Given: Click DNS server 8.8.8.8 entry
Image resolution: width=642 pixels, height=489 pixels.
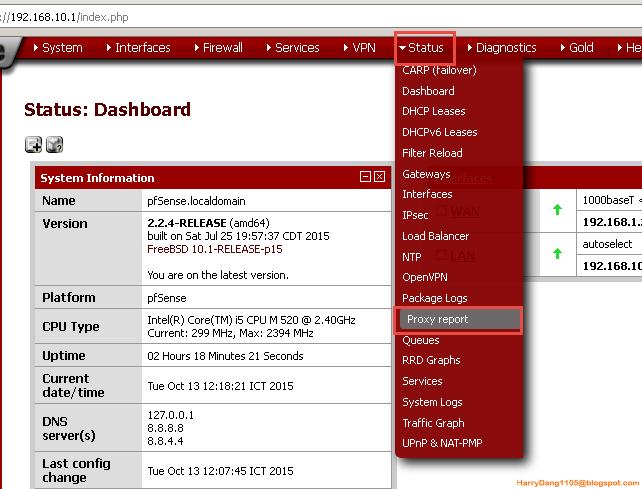Looking at the screenshot, I should click(165, 428).
